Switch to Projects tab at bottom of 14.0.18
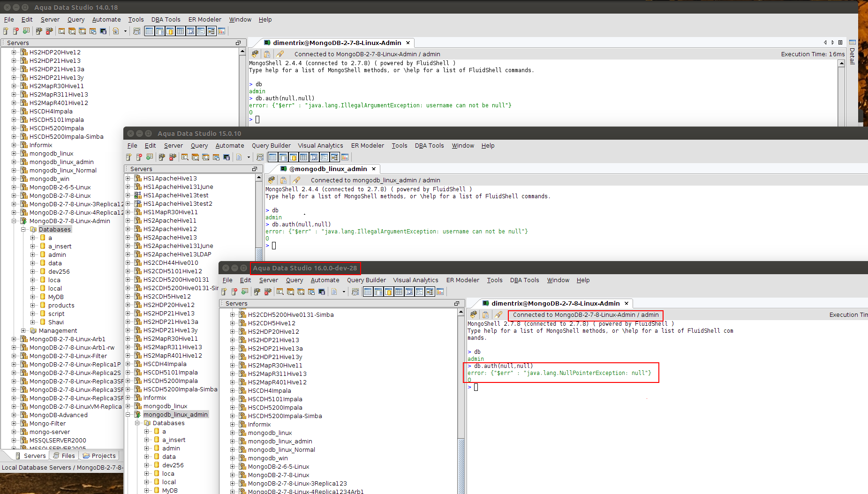868x494 pixels. (99, 456)
